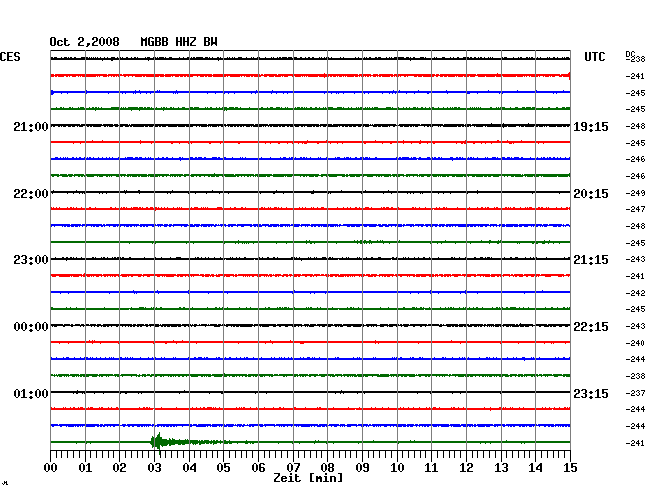Click the DC value '-240'
The image size is (650, 494).
[x=635, y=343]
